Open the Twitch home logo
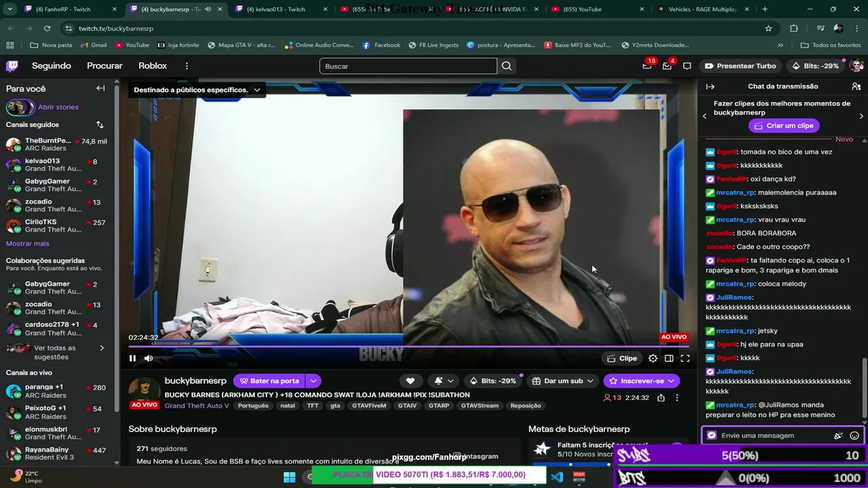The height and width of the screenshot is (488, 868). [x=12, y=66]
